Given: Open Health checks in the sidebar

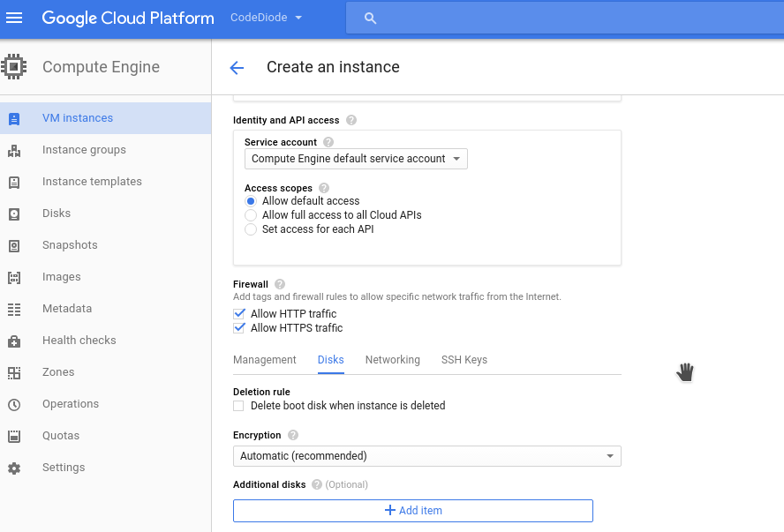Looking at the screenshot, I should click(x=105, y=341).
